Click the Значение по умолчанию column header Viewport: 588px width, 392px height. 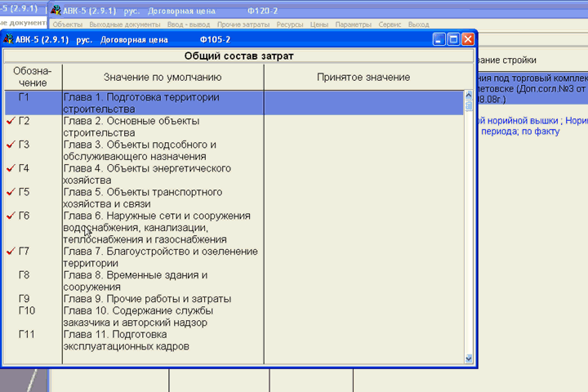tap(163, 77)
